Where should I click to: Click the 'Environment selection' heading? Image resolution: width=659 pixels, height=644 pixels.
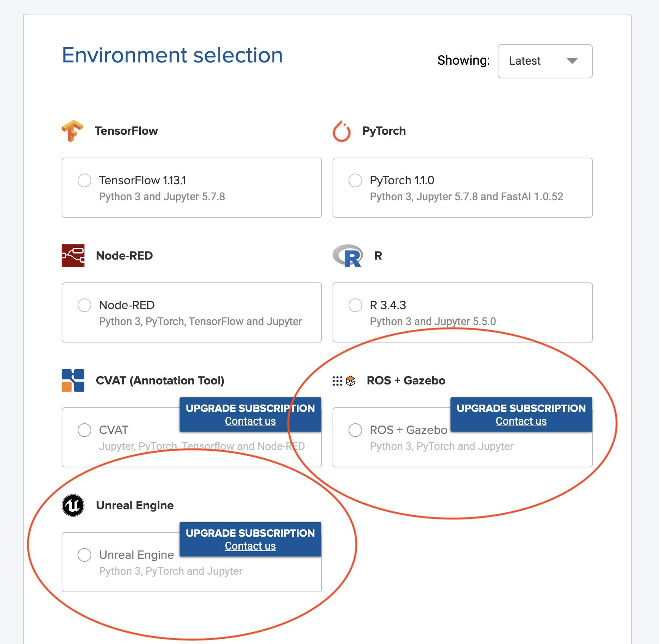(172, 55)
